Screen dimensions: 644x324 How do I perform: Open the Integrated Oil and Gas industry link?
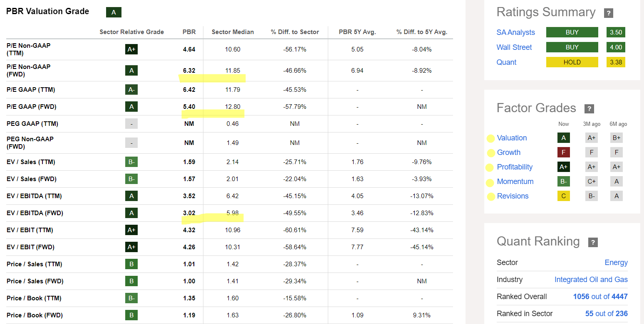pos(591,280)
